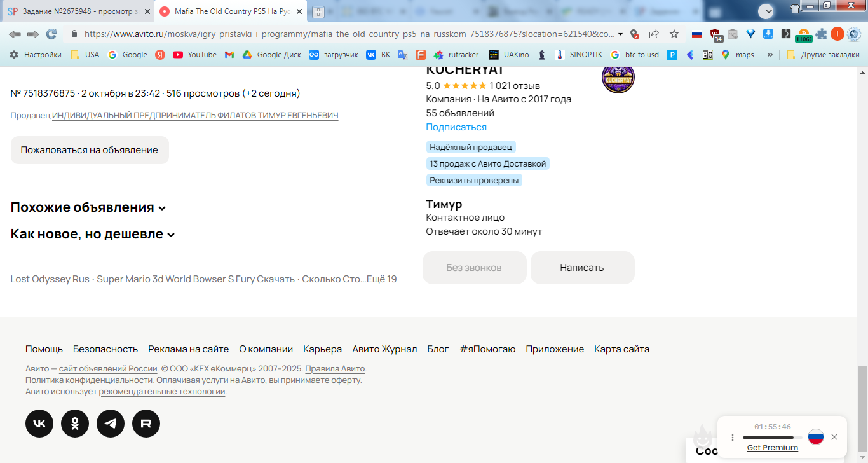Screen dimensions: 868x463
Task: Bookmark this page with the star icon
Action: pos(674,34)
